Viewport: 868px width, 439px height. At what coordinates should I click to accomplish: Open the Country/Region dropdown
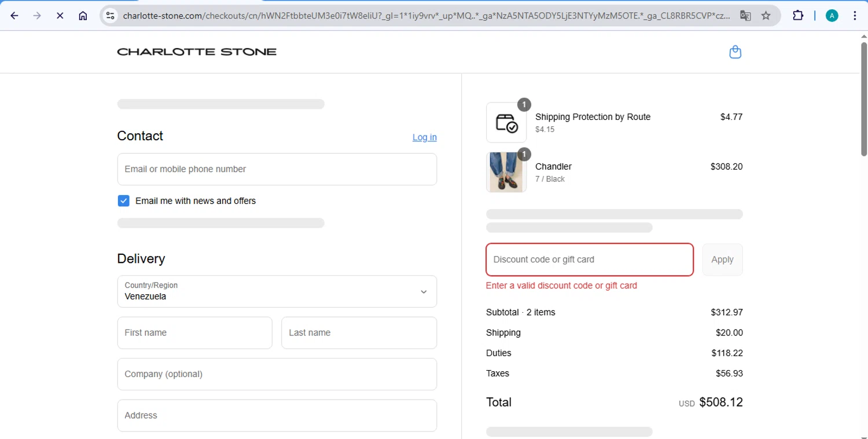pos(277,291)
